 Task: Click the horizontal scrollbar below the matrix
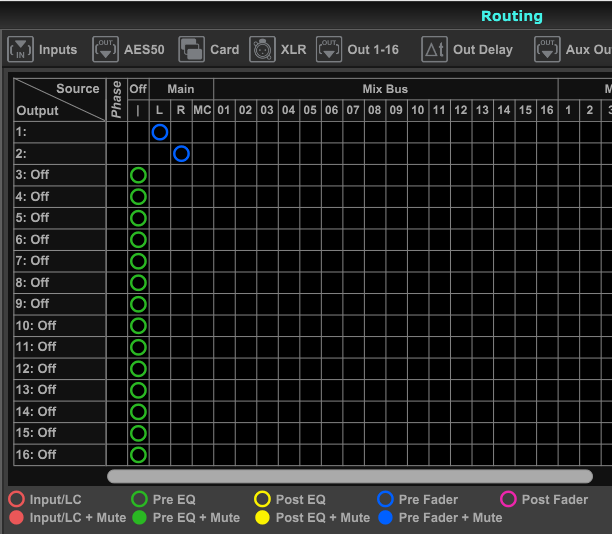350,476
